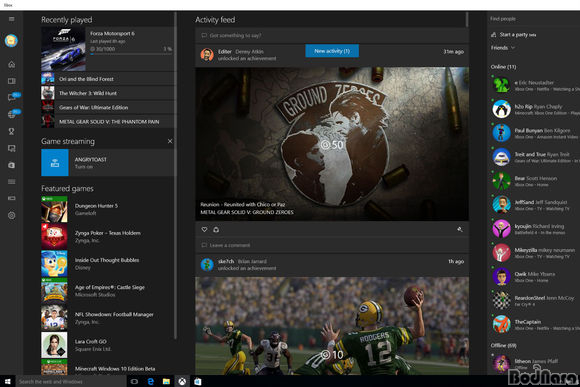Click the New activity (1) button
The image size is (580, 387).
[332, 51]
